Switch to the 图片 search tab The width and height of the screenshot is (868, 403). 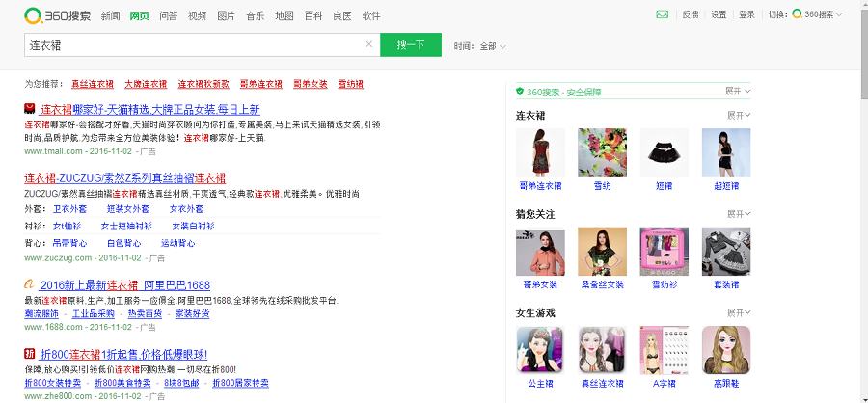(226, 16)
